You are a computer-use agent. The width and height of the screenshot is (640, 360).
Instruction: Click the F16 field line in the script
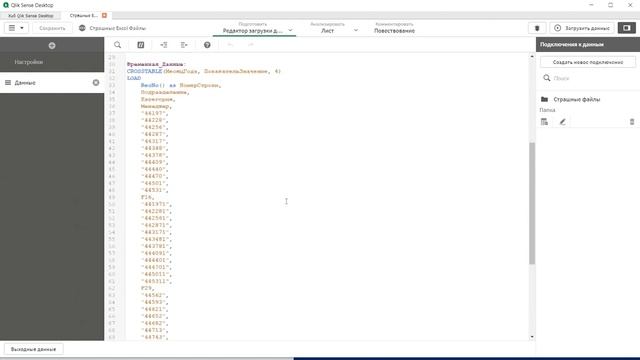click(x=147, y=197)
